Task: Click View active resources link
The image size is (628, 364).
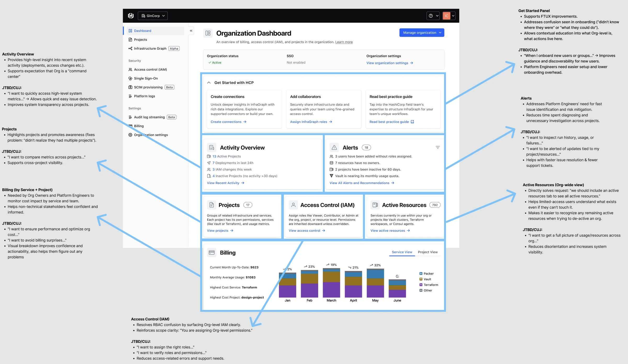Action: click(x=390, y=230)
